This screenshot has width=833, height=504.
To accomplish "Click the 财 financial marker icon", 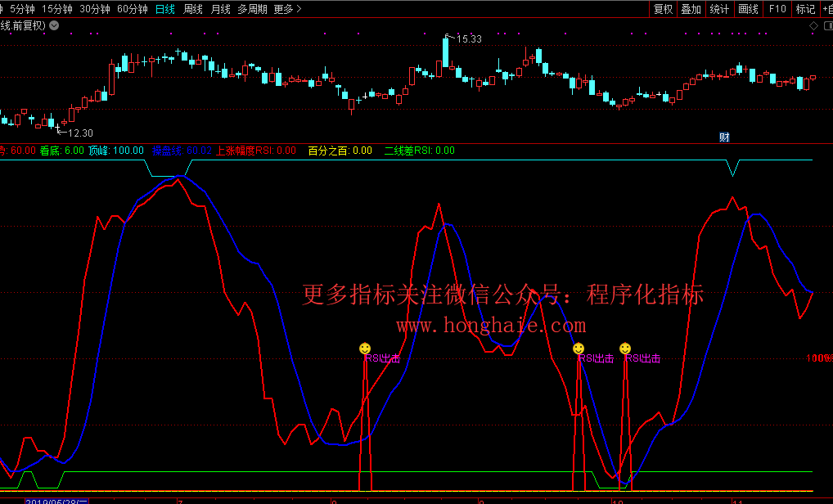I will [x=724, y=137].
